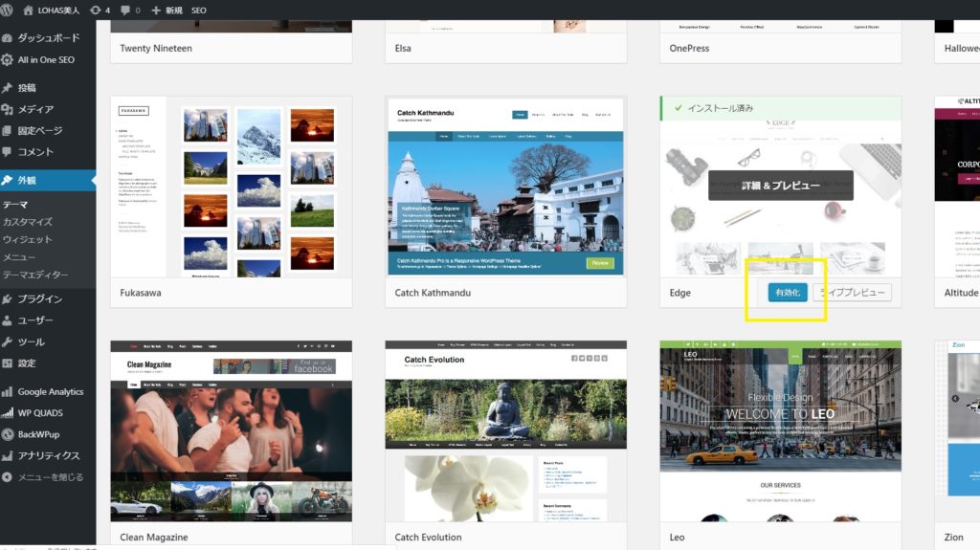Click the Fukasawa theme name label
The image size is (980, 550).
pyautogui.click(x=141, y=293)
